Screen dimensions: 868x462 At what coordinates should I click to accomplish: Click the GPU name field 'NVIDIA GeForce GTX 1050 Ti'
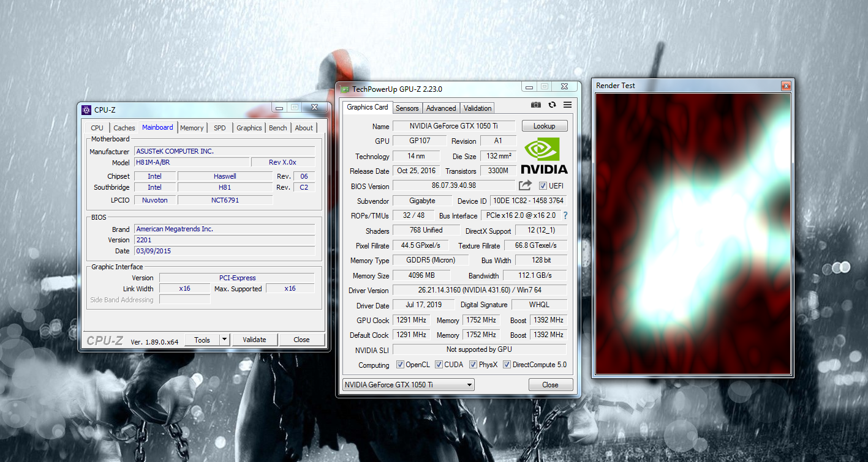tap(454, 126)
